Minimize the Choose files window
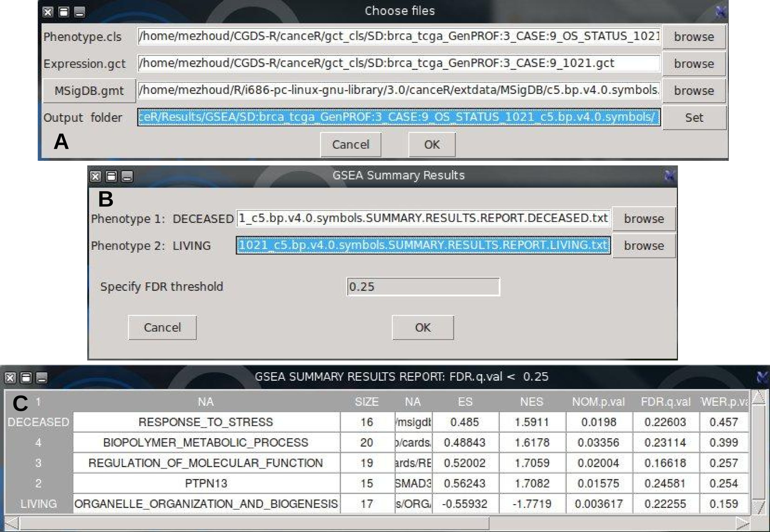The image size is (770, 532). tap(79, 12)
